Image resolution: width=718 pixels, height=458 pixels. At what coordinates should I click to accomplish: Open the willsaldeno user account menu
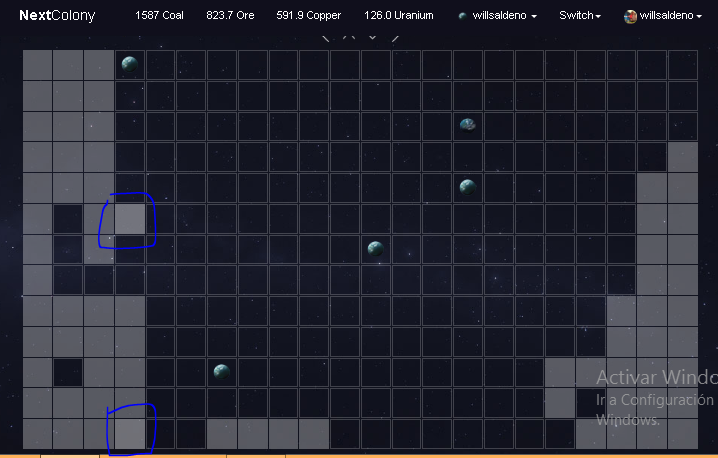(670, 16)
